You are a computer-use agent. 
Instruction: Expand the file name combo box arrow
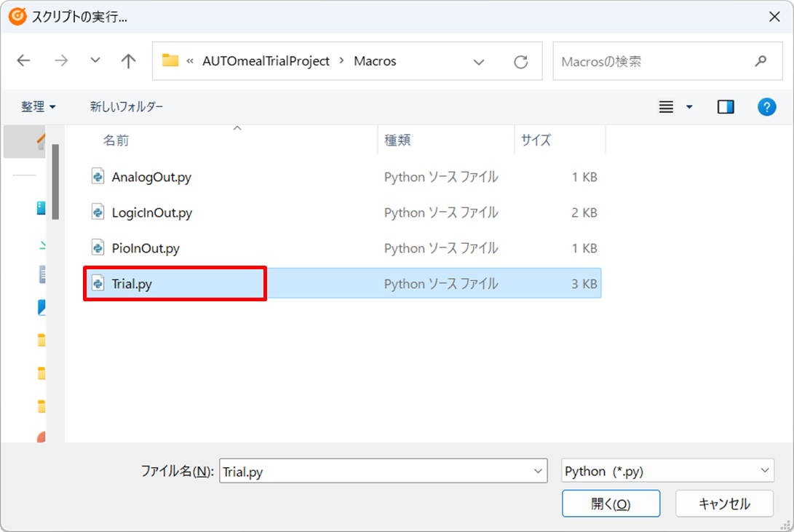[x=539, y=471]
